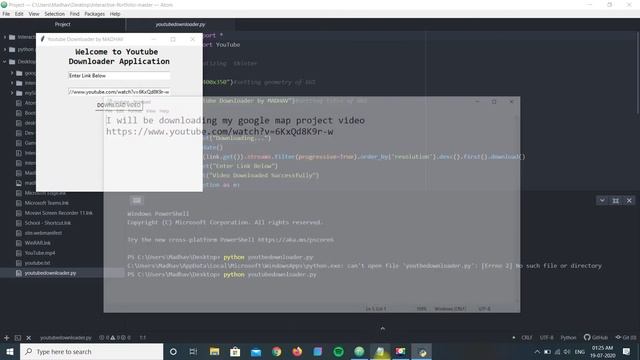The height and width of the screenshot is (360, 640).
Task: Switch to the Python window on taskbar
Action: [422, 351]
